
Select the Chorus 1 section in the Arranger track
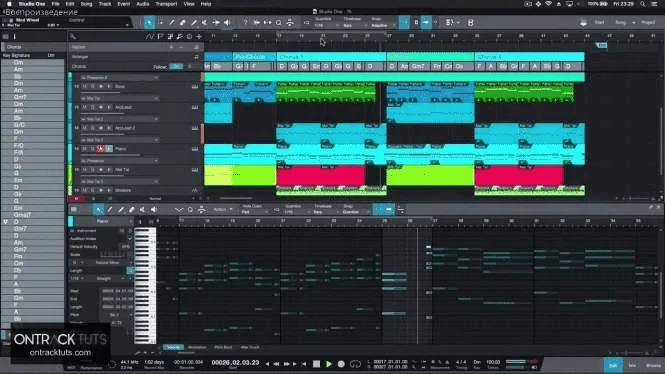coord(331,56)
